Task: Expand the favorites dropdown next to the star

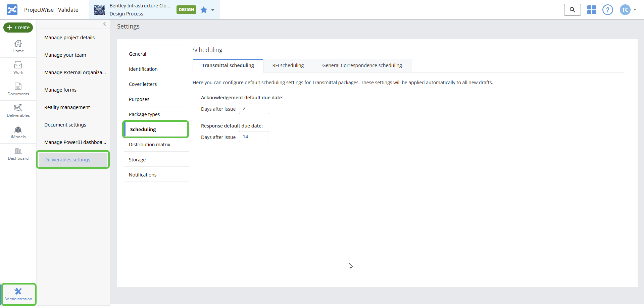Action: [212, 10]
